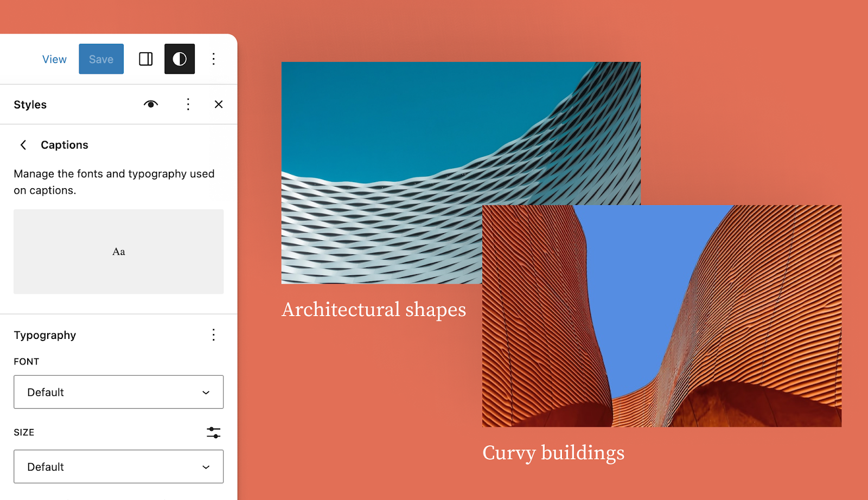The image size is (868, 500).
Task: Click the View link
Action: tap(54, 59)
